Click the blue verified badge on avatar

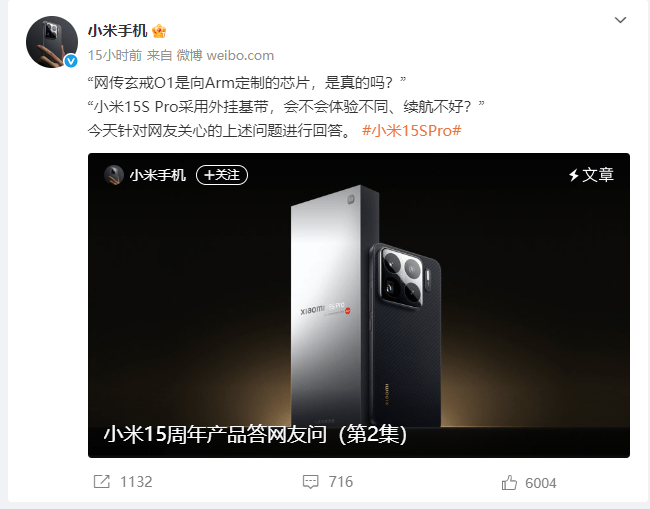pos(71,61)
